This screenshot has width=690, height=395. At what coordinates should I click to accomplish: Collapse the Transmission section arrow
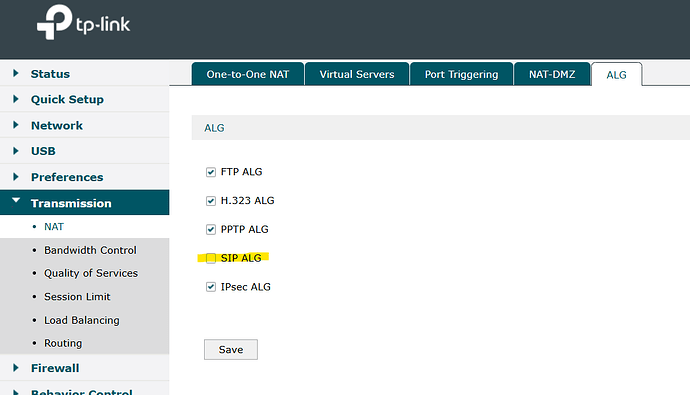point(16,201)
